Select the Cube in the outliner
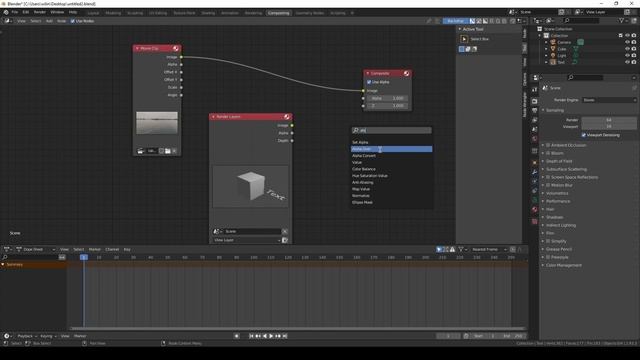 tap(562, 49)
